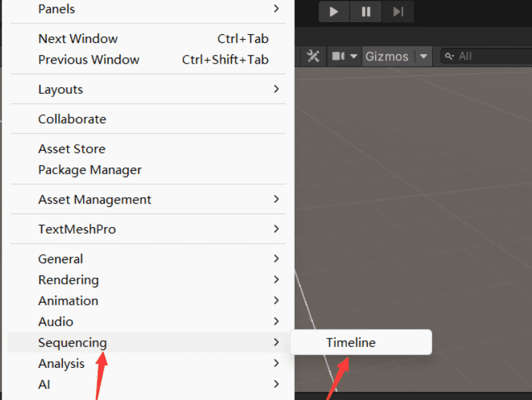This screenshot has height=400, width=532.
Task: Open the TextMeshPro submenu
Action: (77, 229)
